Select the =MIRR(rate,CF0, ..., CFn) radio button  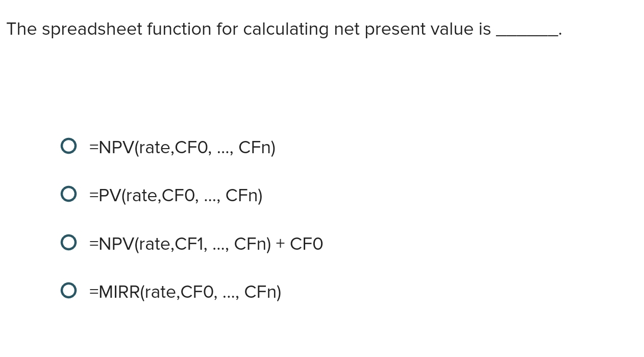coord(69,290)
